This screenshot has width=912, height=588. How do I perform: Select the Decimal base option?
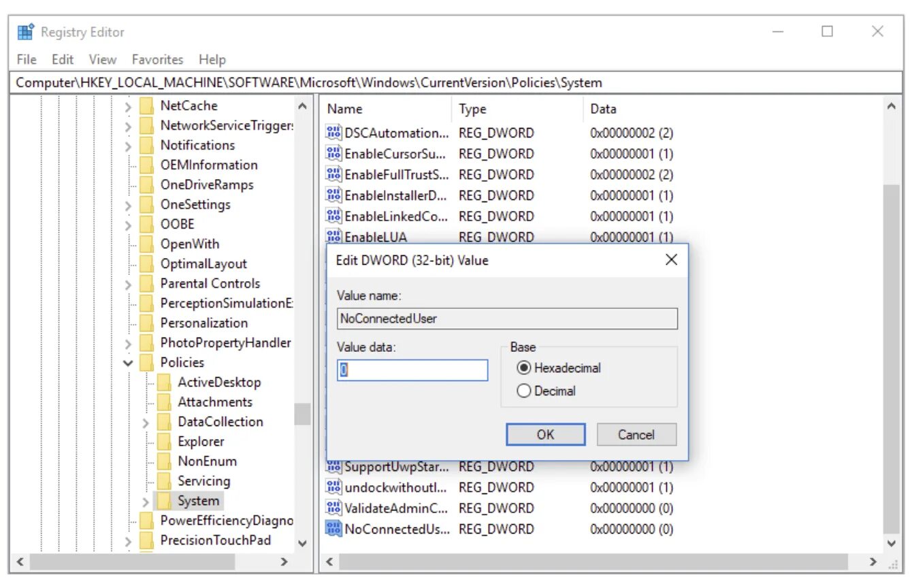(523, 391)
